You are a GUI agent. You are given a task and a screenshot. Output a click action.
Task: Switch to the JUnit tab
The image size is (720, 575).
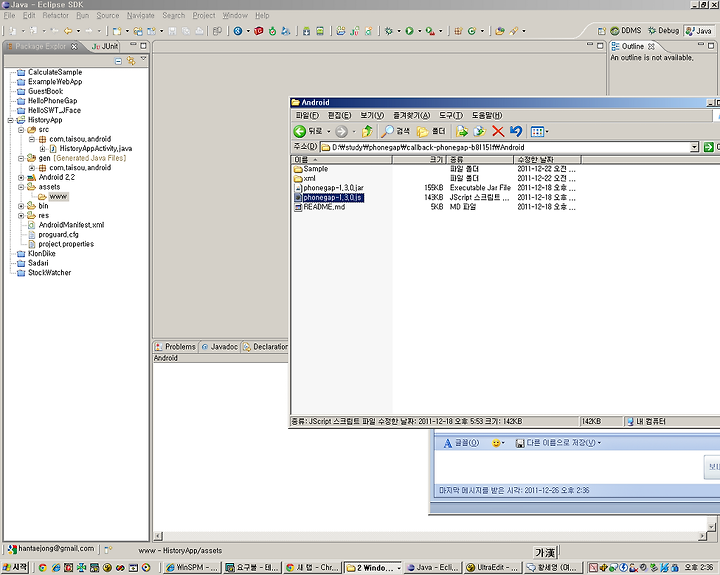(105, 46)
